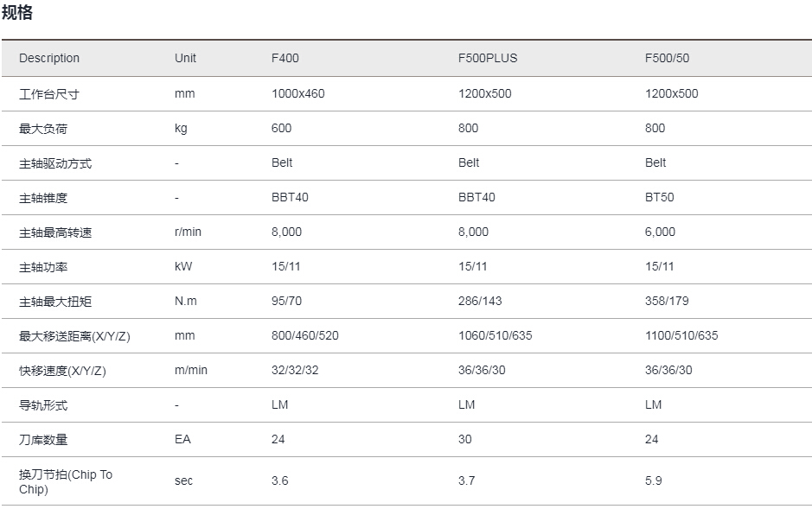Click the Unit column header
The image size is (812, 509).
click(x=185, y=58)
